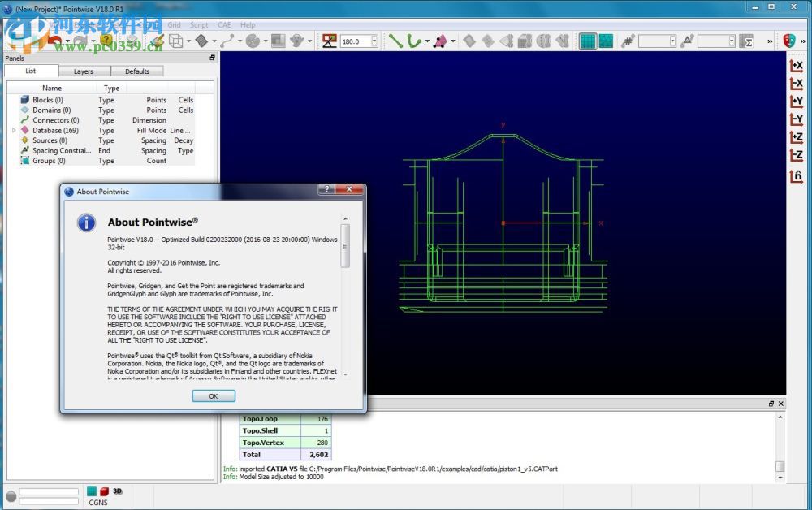Switch to the Layers tab
The image size is (812, 510).
click(84, 71)
